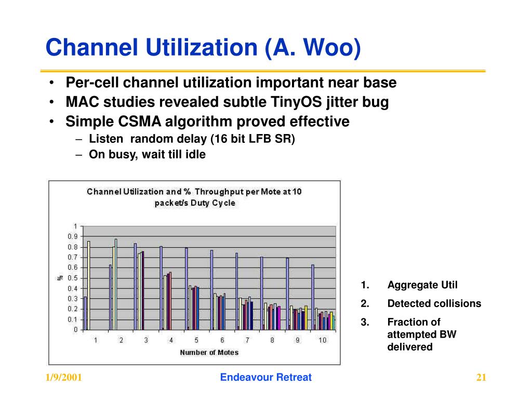
Task: Click list item 'Fraction of attempted BW delivered'
Action: (x=422, y=334)
